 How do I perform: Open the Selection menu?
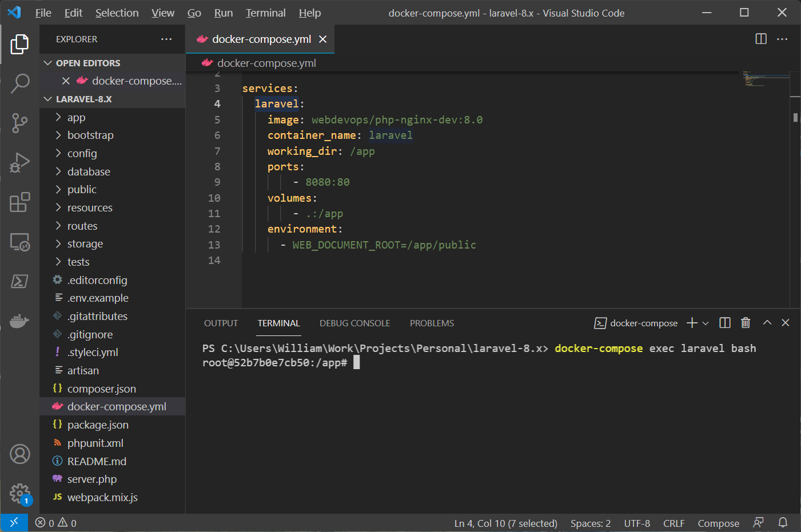117,13
